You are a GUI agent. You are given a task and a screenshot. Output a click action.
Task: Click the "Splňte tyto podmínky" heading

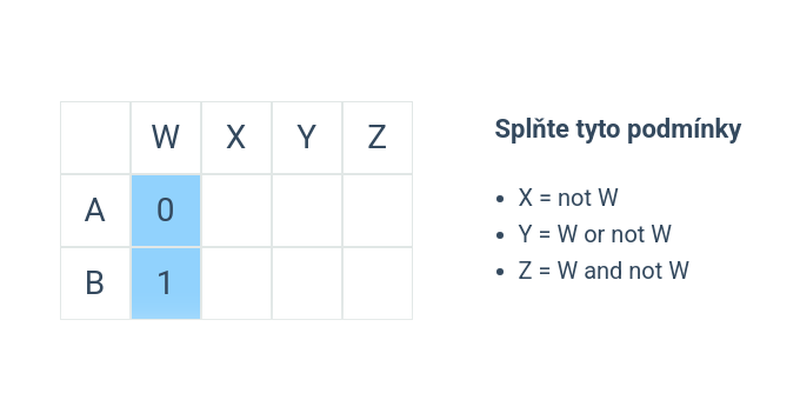618,130
